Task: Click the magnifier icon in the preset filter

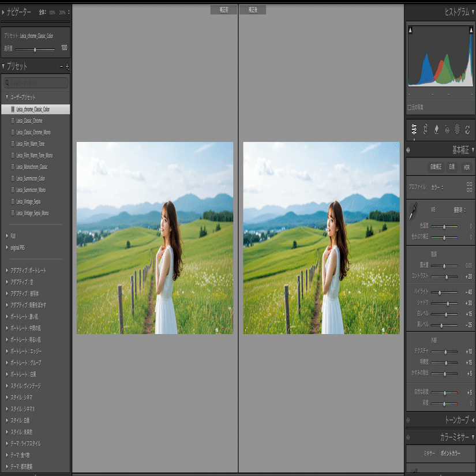Action: (8, 83)
